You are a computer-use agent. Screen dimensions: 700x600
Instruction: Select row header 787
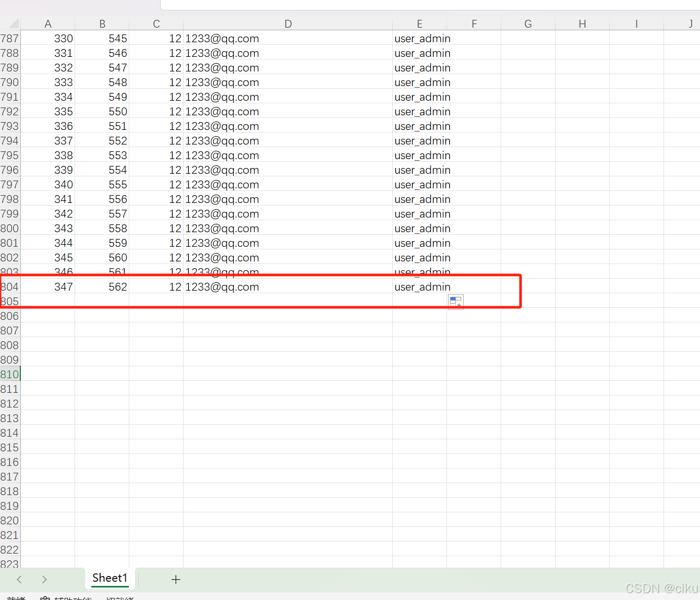pos(10,39)
